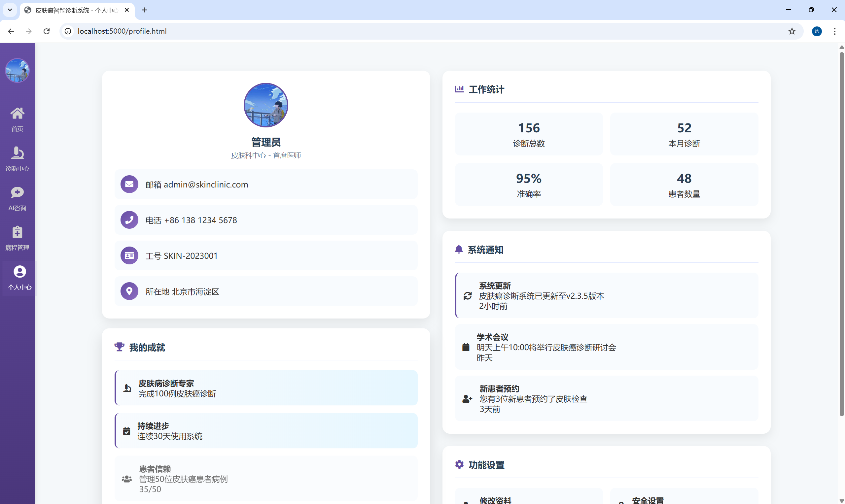The image size is (845, 504).
Task: Go to AI咨询 chat icon
Action: [x=17, y=192]
